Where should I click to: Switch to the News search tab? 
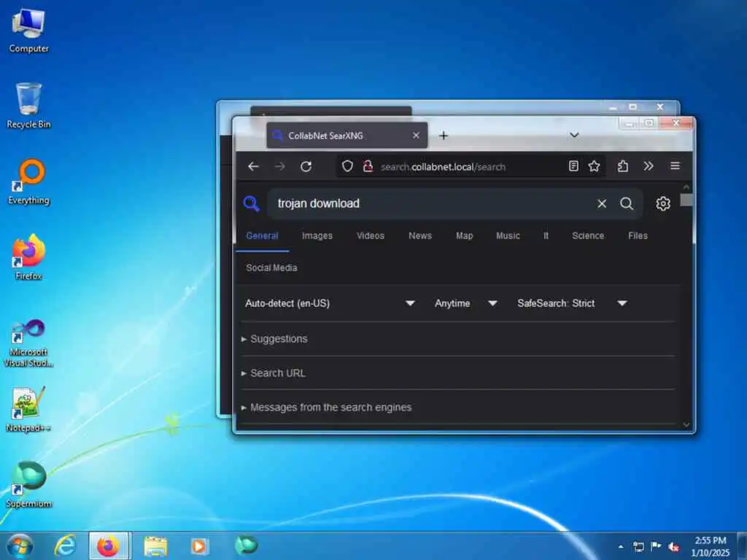[x=420, y=236]
